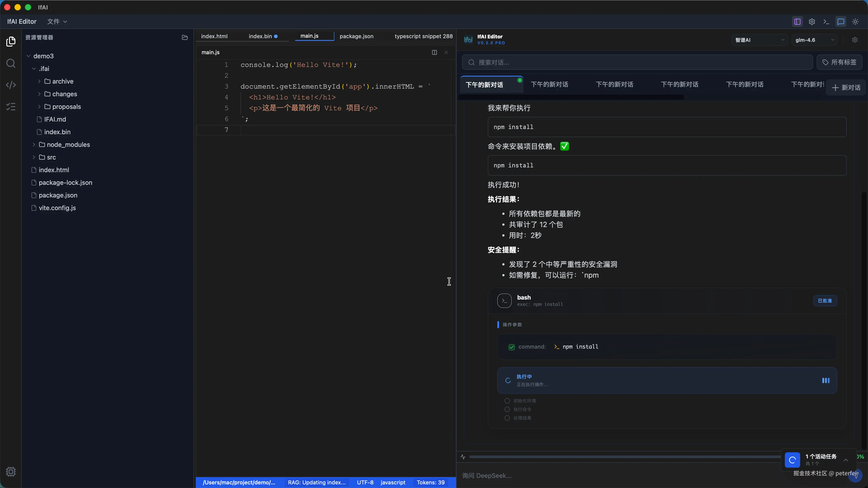Select the code snippets sidebar icon
868x488 pixels.
click(x=11, y=85)
